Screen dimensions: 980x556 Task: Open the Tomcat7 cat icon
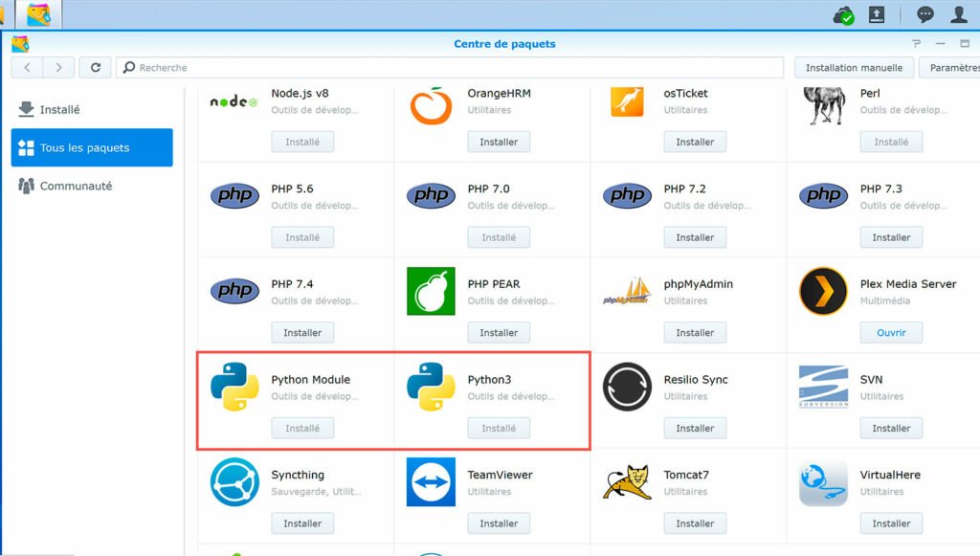(x=627, y=481)
